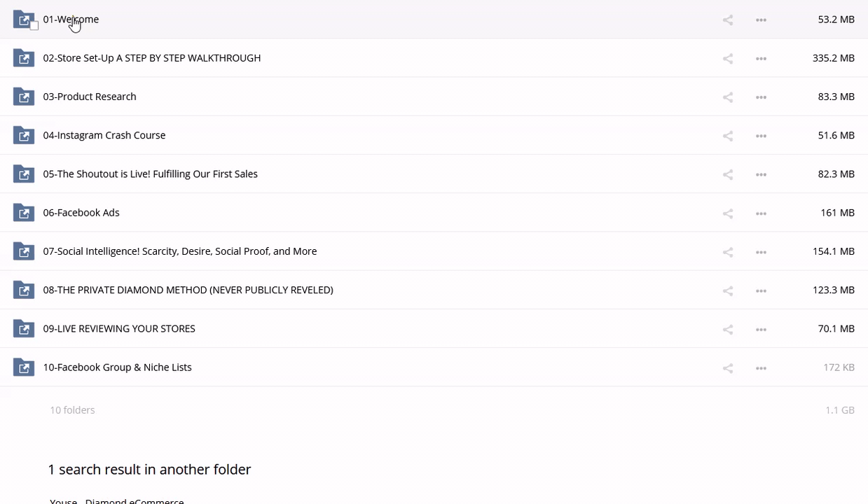Share the 09-LIVE REVIEWING YOUR STORES folder
The width and height of the screenshot is (868, 504).
(727, 329)
